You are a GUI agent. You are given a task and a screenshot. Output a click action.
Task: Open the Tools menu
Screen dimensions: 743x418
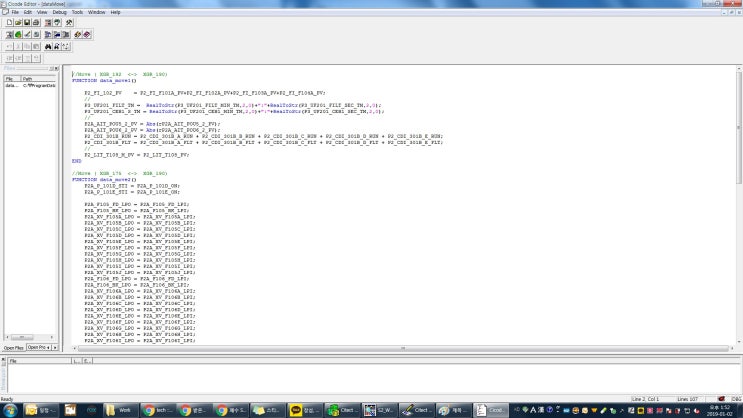pos(77,12)
